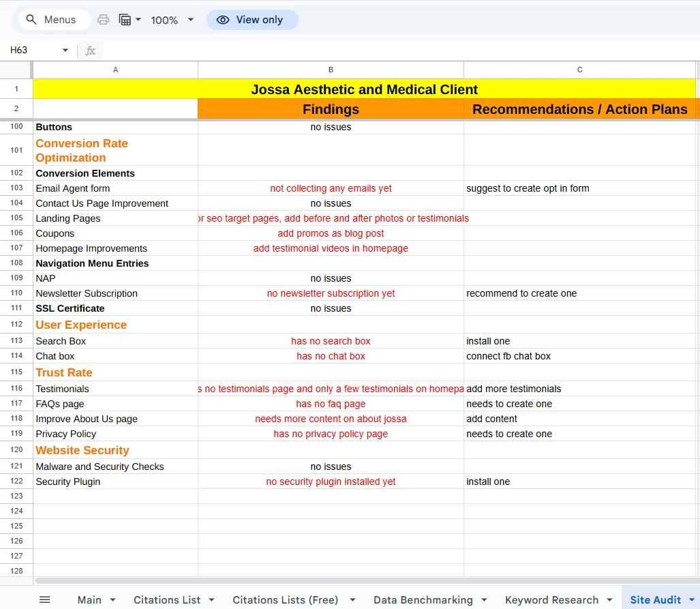Select column A header
Image resolution: width=700 pixels, height=609 pixels.
pyautogui.click(x=116, y=70)
